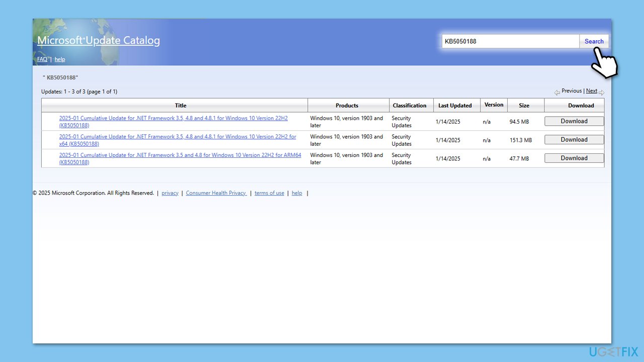Download the 94.5 MB update
This screenshot has width=644, height=362.
click(574, 121)
